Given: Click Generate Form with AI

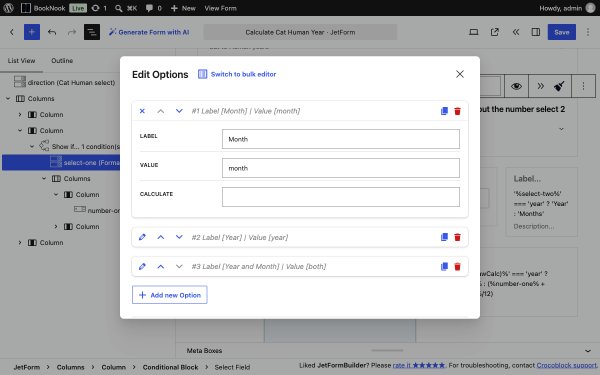Looking at the screenshot, I should 149,32.
